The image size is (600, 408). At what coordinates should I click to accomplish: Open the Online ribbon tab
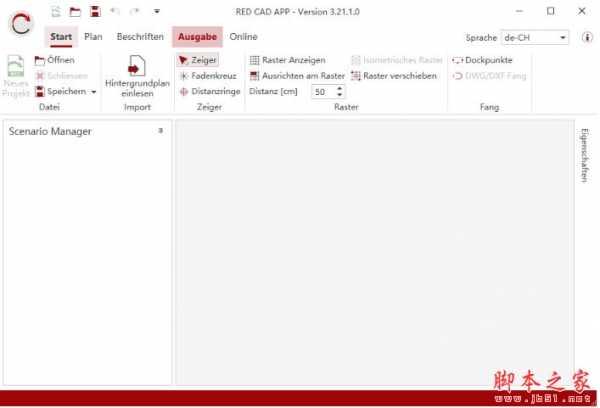tap(243, 37)
